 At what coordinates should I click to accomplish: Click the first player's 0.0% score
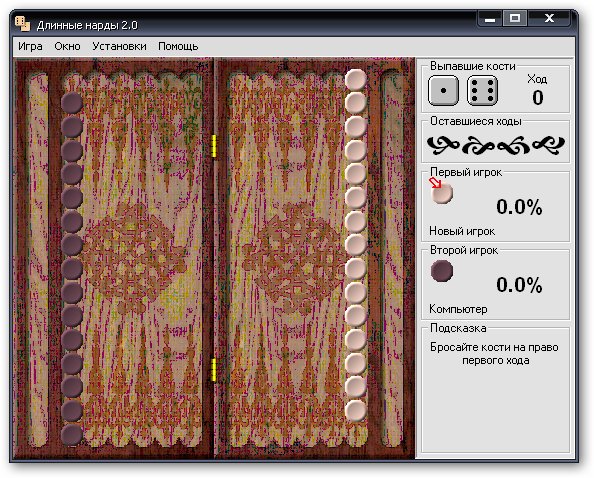519,207
